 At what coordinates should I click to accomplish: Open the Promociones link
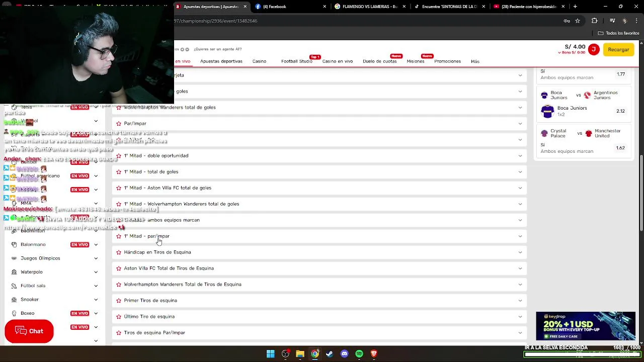coord(448,61)
